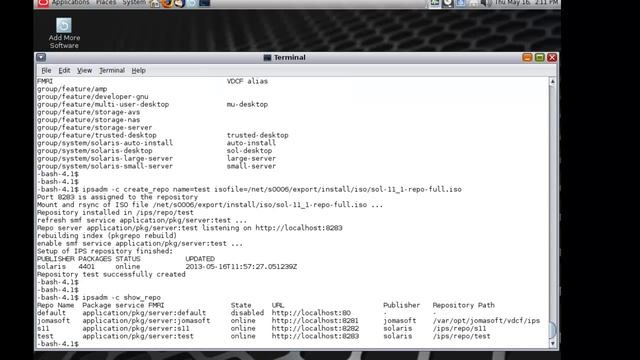The image size is (640, 360).
Task: Open the Edit menu of the Terminal
Action: 64,71
